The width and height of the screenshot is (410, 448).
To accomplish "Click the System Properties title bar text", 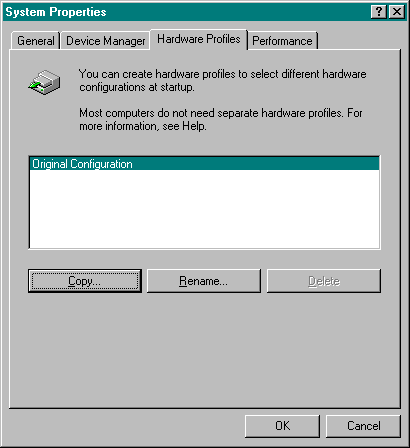I will tap(56, 12).
